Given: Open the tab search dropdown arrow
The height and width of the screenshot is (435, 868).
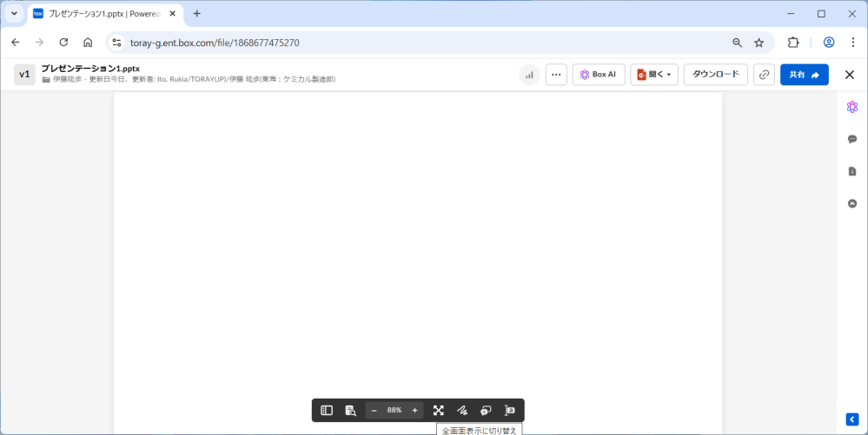Looking at the screenshot, I should coord(15,13).
